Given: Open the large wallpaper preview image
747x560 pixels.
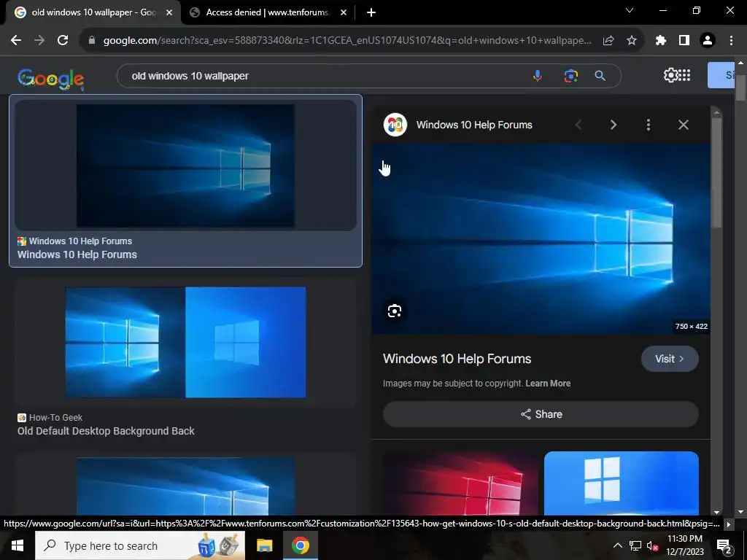Looking at the screenshot, I should [541, 239].
